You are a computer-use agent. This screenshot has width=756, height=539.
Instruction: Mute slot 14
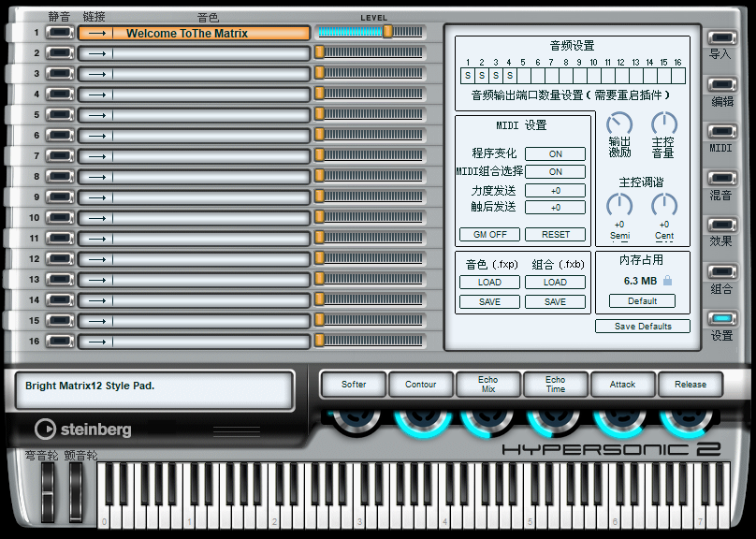point(60,299)
